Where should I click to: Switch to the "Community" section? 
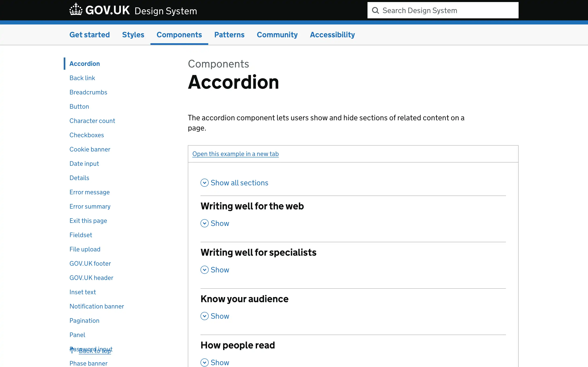coord(277,35)
